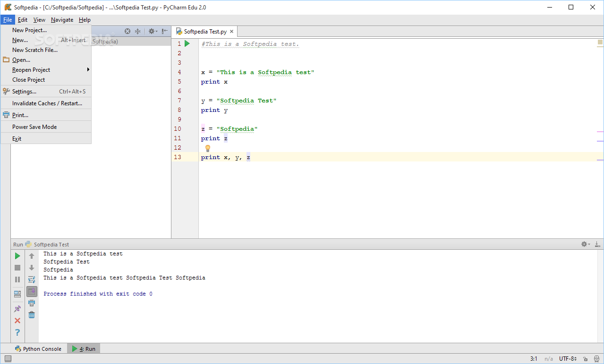
Task: Open Python Console tool window
Action: (x=38, y=349)
